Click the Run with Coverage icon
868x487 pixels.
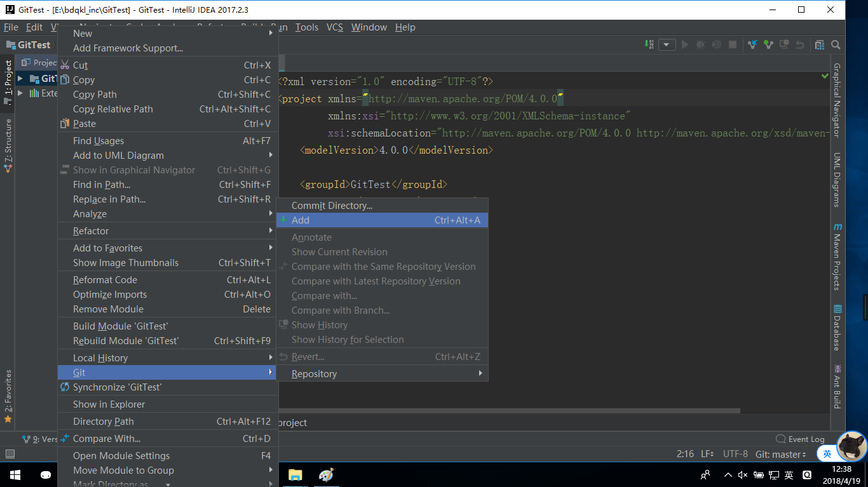click(717, 44)
